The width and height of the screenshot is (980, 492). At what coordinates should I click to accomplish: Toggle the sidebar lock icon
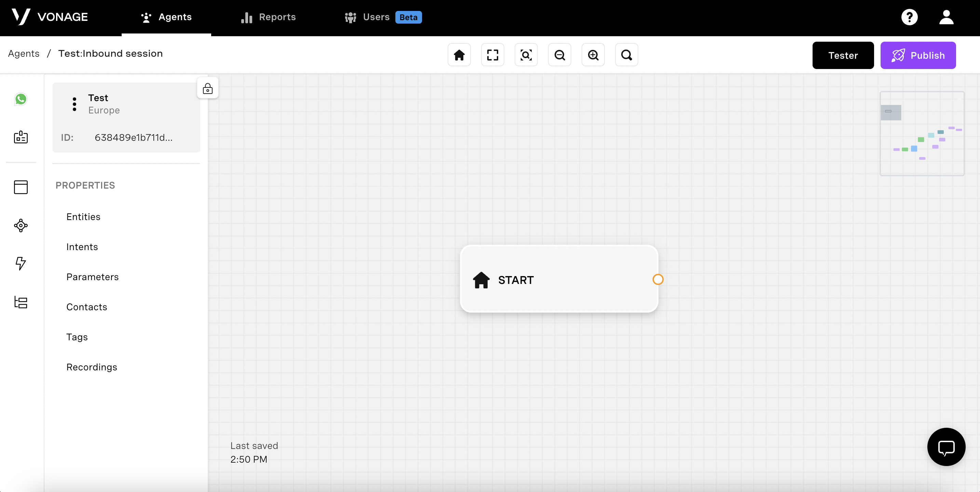click(x=207, y=88)
